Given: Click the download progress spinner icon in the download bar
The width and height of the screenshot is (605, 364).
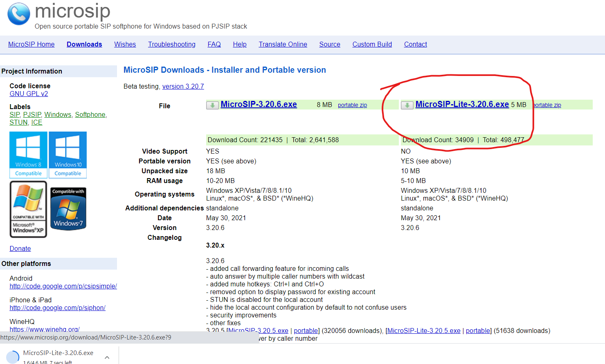Looking at the screenshot, I should pyautogui.click(x=12, y=357).
